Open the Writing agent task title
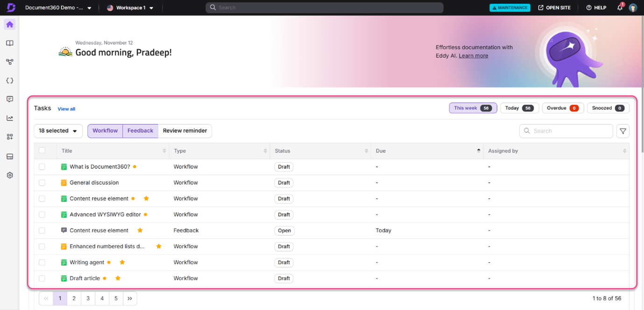 [x=87, y=262]
